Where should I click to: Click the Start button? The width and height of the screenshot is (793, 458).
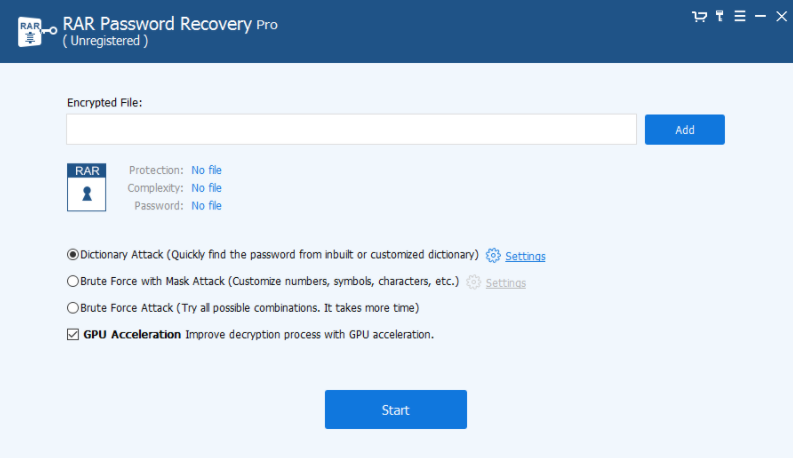395,409
